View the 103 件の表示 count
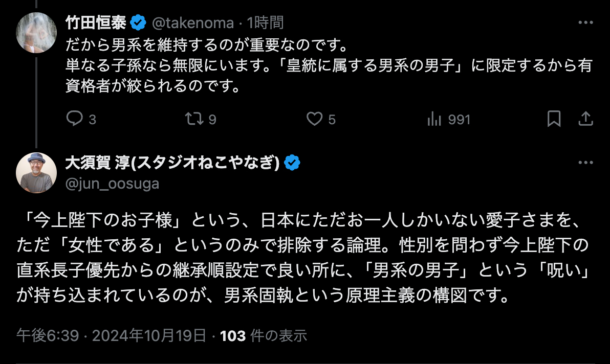This screenshot has width=610, height=364. (x=263, y=335)
